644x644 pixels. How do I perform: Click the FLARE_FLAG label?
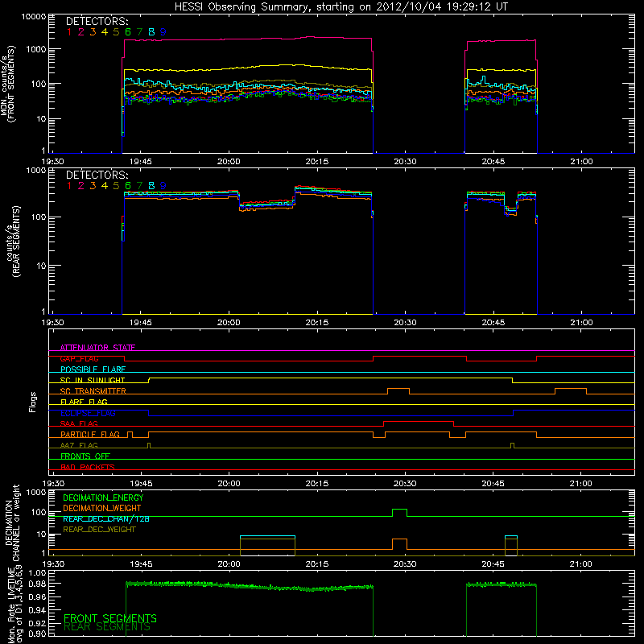coord(84,402)
